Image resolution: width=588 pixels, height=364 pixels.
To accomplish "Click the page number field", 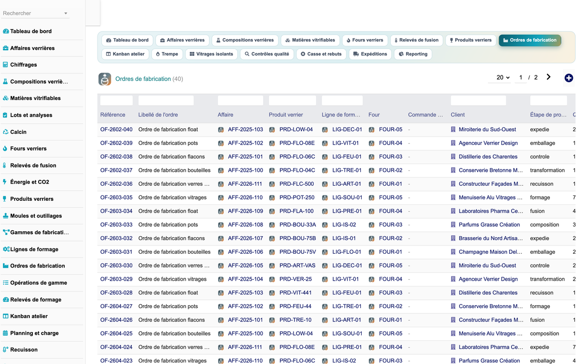I will (520, 77).
